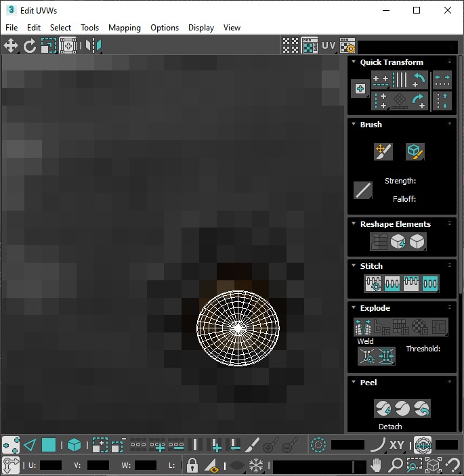Click the Space Vertically icon in Quick Transform
Viewport: 464px width, 476px height.
pyautogui.click(x=442, y=101)
